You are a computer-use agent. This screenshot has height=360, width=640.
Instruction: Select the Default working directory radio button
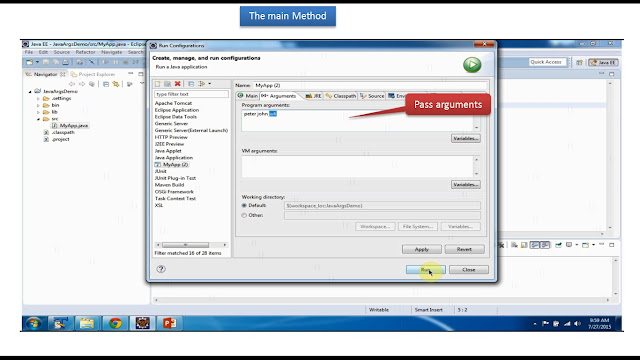[x=244, y=205]
